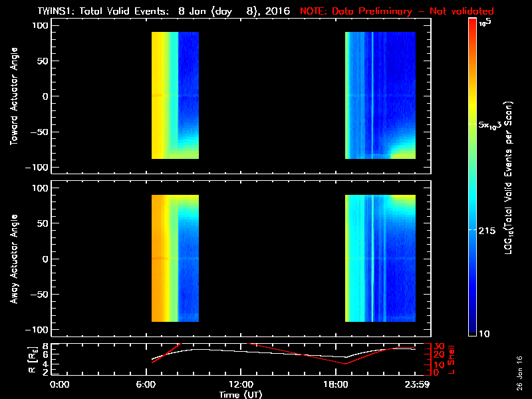532x399 pixels.
Task: Click the 0 tick label on the Away Actuator axis
Action: point(46,259)
